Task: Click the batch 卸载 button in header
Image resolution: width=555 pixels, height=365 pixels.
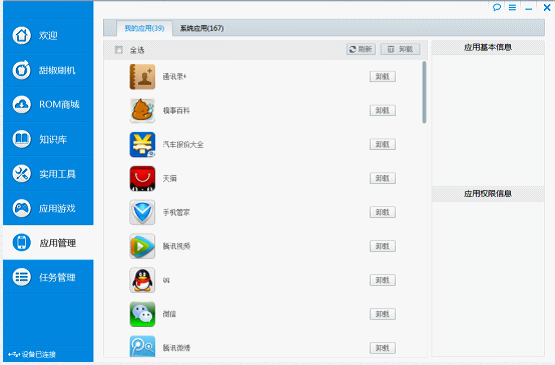Action: pos(400,49)
